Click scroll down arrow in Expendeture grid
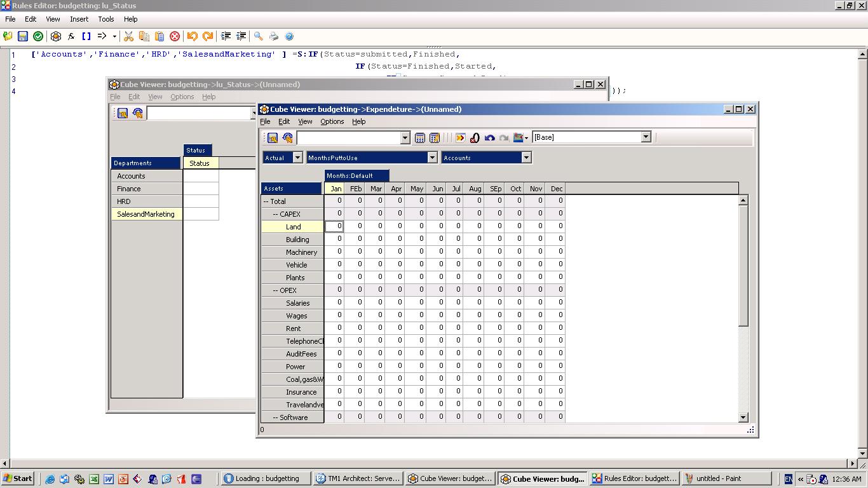This screenshot has width=868, height=488. coord(743,417)
